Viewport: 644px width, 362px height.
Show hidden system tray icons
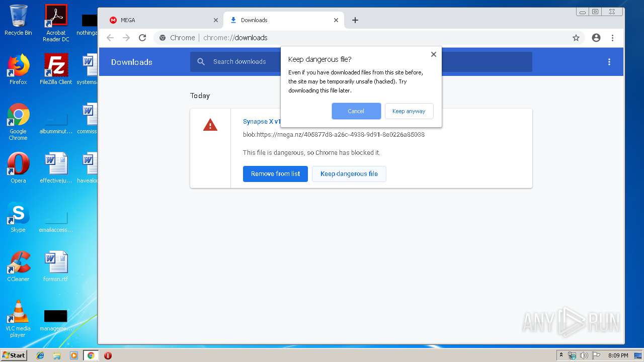coord(561,355)
